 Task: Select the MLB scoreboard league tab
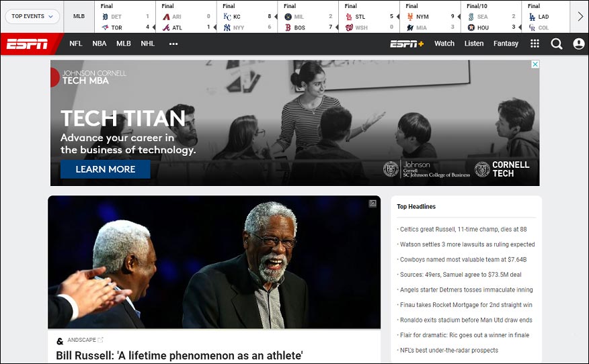[79, 17]
